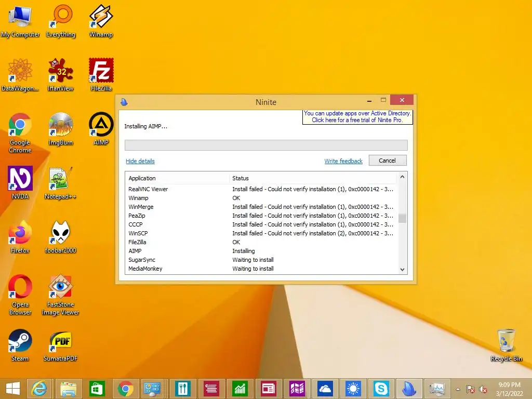Cancel the Ninite installation

click(388, 161)
